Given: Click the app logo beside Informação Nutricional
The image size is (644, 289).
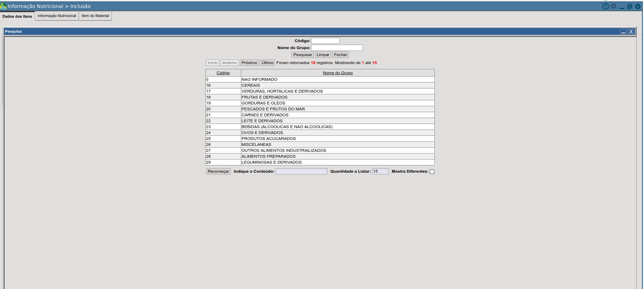Looking at the screenshot, I should point(3,6).
